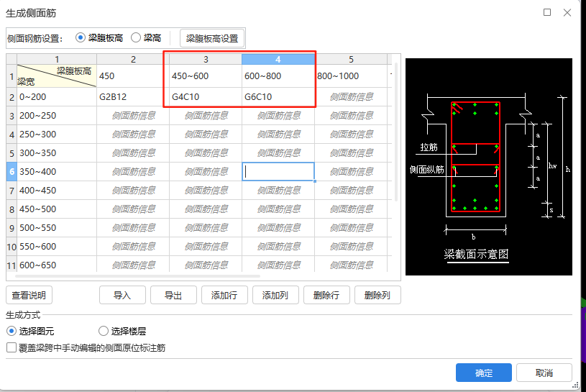Screen dimensions: 586x392
Task: Click the 250~300 beam width cell
Action: 57,135
